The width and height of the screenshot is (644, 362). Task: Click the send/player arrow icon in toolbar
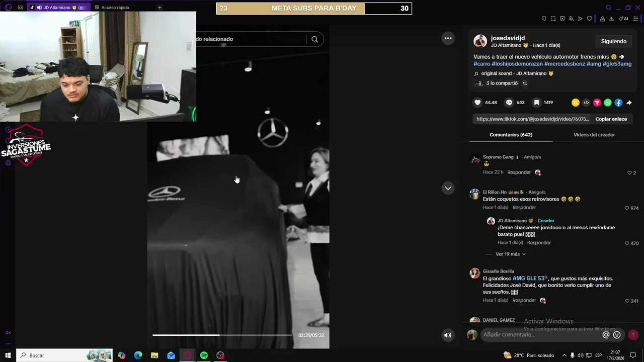pyautogui.click(x=580, y=19)
